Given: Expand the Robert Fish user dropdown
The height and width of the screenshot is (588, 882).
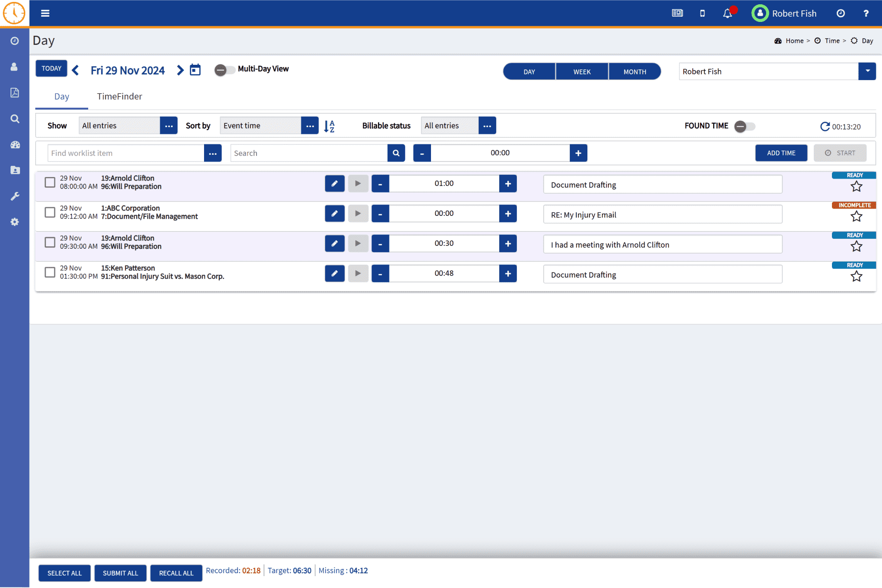Looking at the screenshot, I should (x=868, y=71).
